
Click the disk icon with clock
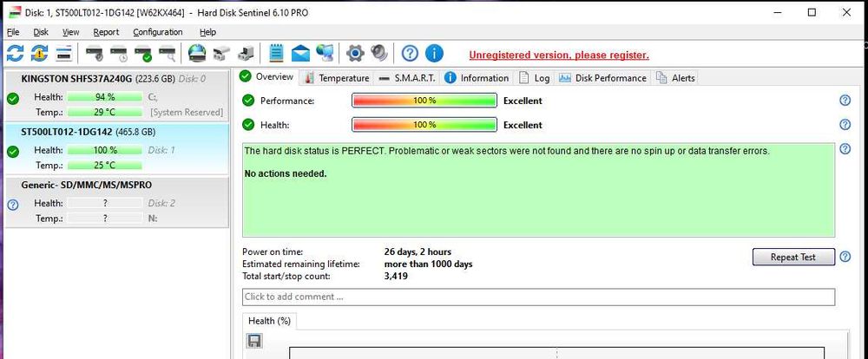click(x=118, y=54)
